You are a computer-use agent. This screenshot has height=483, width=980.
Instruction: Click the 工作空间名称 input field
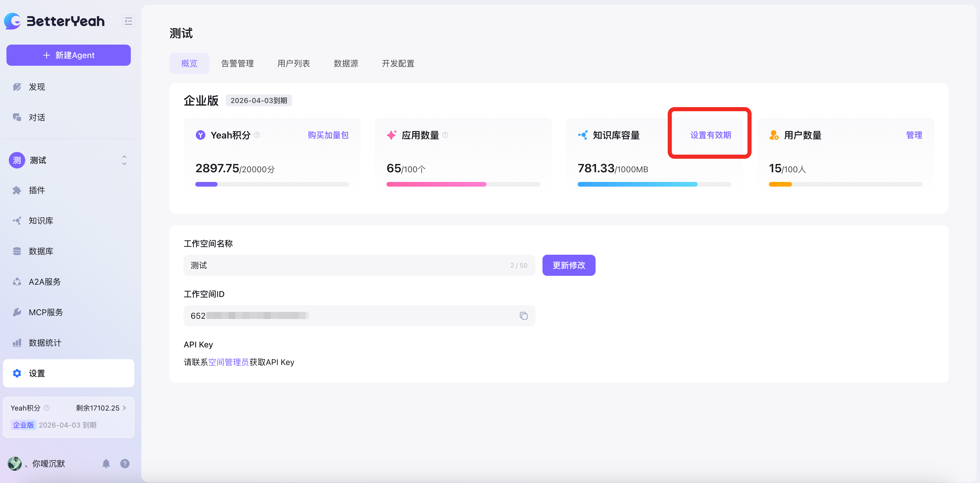[350, 265]
